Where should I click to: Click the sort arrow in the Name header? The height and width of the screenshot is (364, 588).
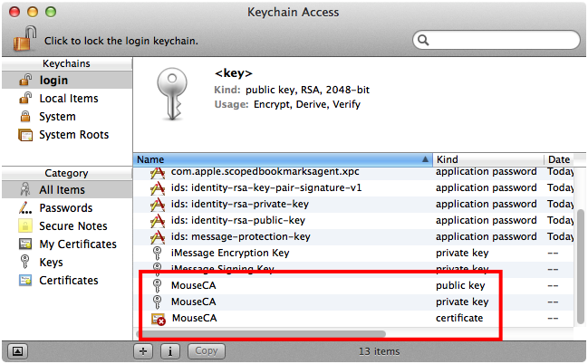pyautogui.click(x=425, y=159)
